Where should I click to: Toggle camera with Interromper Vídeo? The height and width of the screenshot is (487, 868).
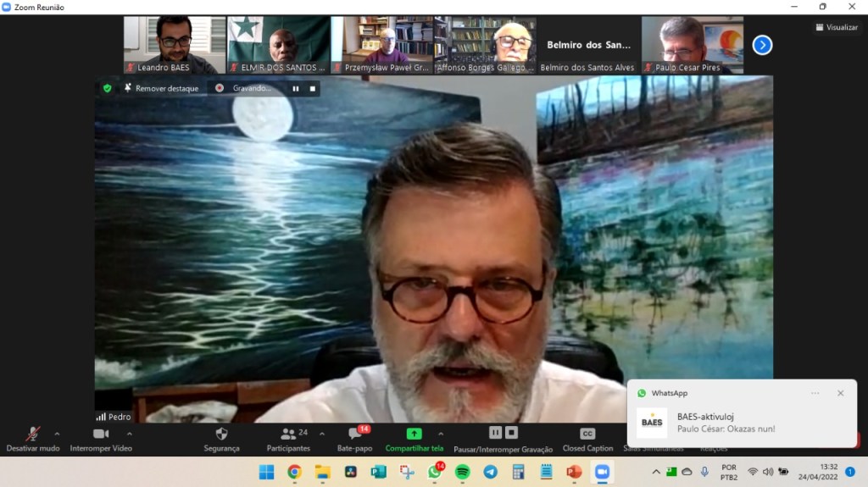point(101,434)
